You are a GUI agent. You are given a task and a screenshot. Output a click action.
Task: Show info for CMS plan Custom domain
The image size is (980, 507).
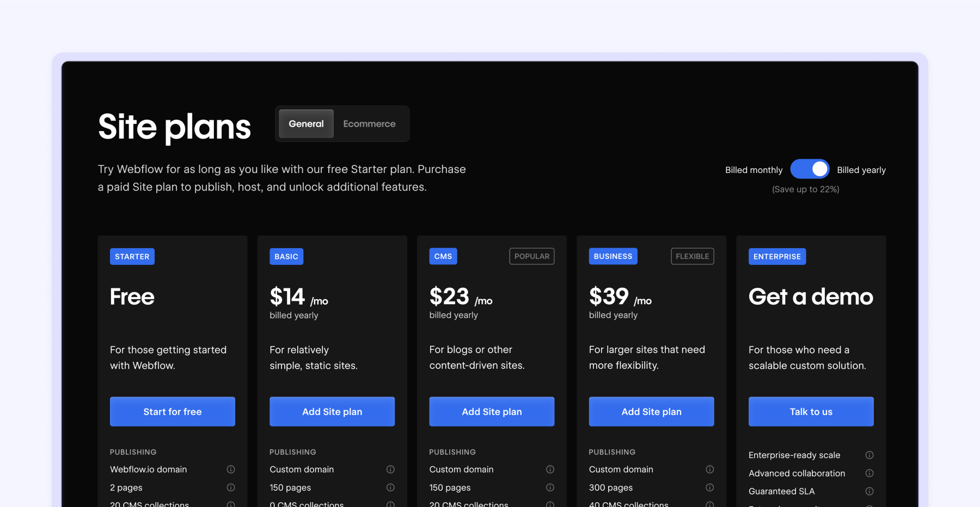550,469
